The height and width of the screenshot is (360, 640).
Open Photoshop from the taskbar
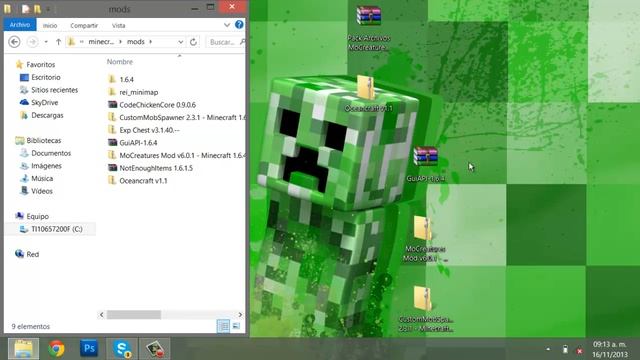point(89,349)
